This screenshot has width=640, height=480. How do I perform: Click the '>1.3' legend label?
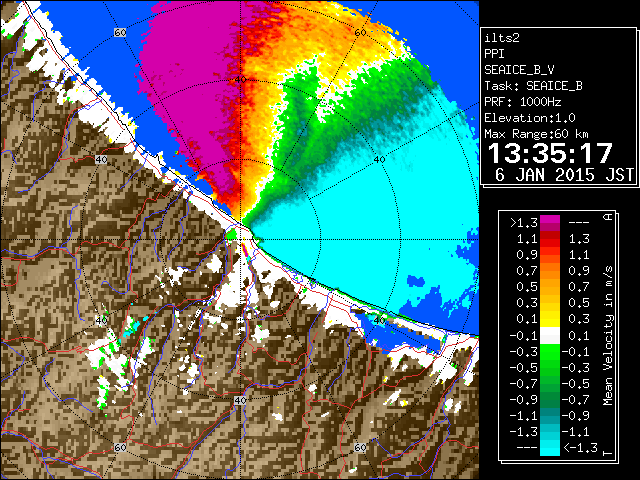(524, 223)
